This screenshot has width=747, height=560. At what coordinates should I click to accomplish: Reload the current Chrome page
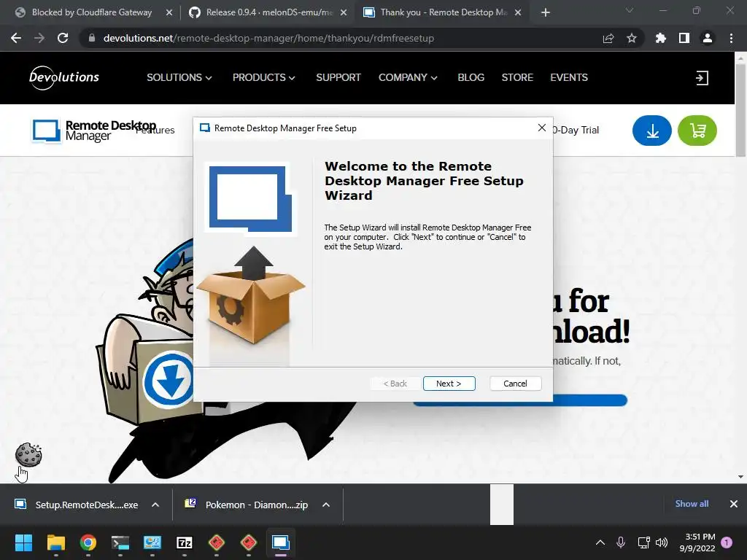[x=63, y=38]
